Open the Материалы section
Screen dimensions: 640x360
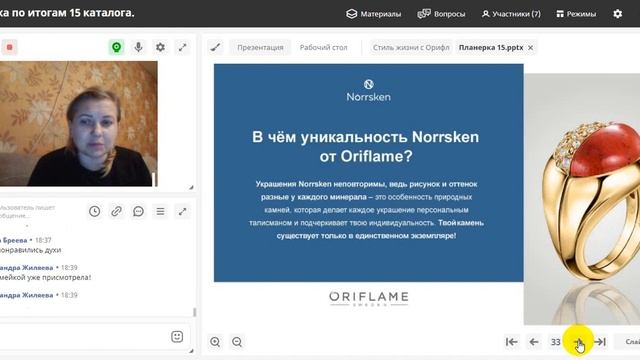click(x=373, y=14)
